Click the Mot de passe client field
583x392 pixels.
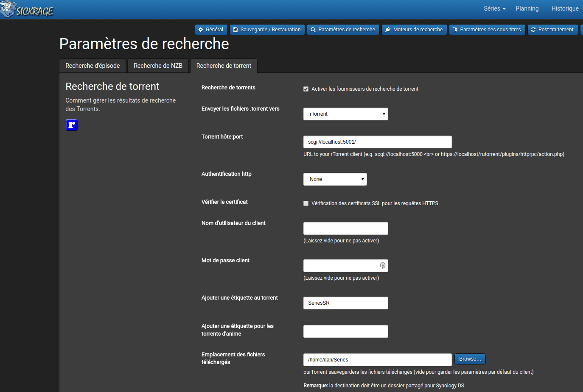[346, 266]
